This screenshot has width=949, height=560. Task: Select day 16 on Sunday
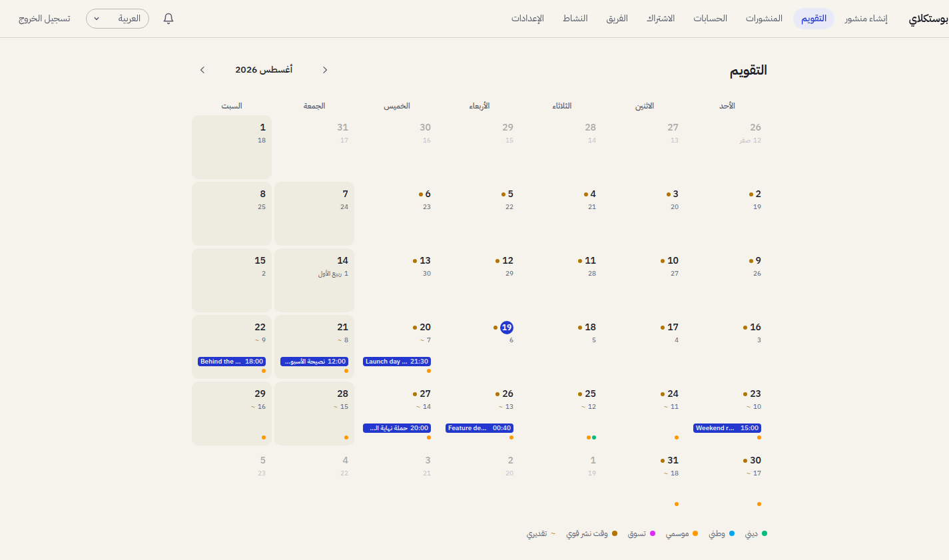pyautogui.click(x=727, y=347)
